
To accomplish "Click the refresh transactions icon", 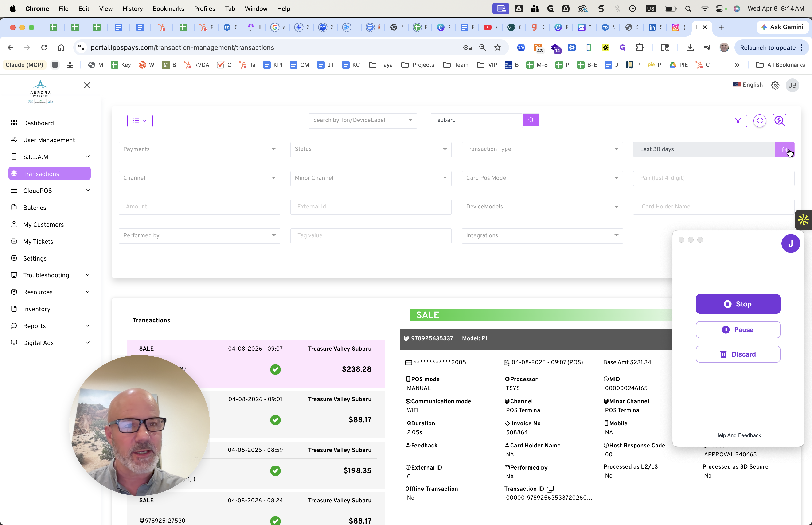I will [760, 121].
